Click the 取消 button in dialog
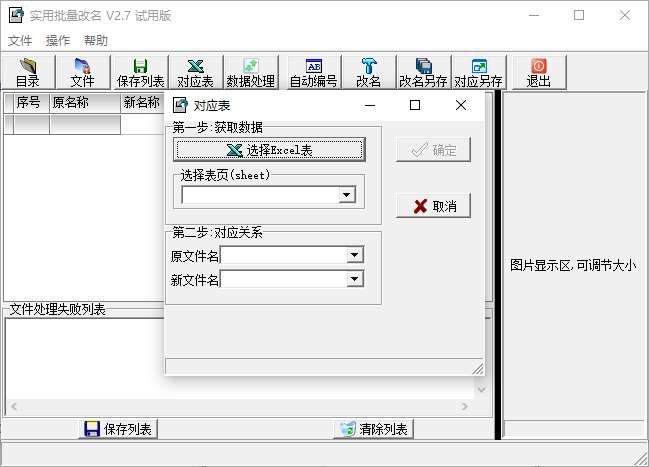This screenshot has width=649, height=467. pos(433,206)
